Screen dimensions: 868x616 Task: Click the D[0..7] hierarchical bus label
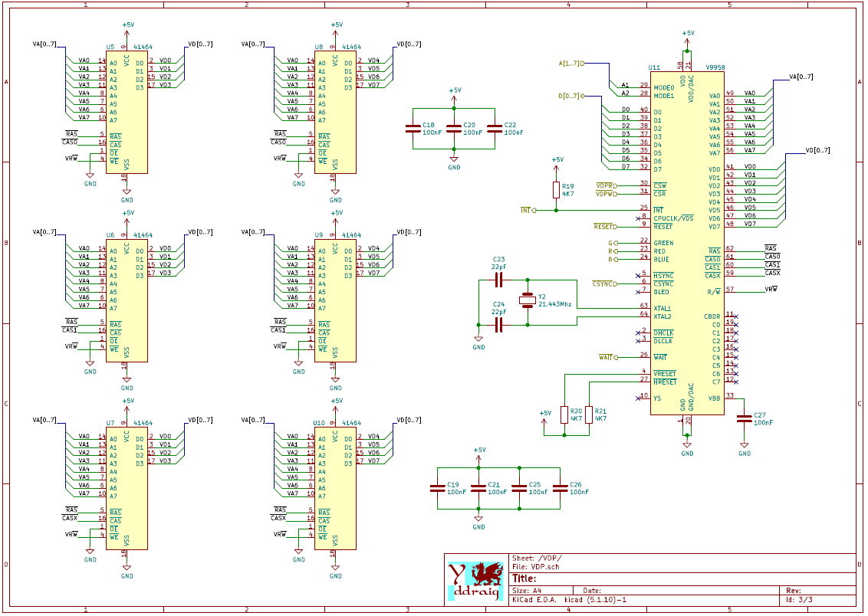(x=571, y=97)
